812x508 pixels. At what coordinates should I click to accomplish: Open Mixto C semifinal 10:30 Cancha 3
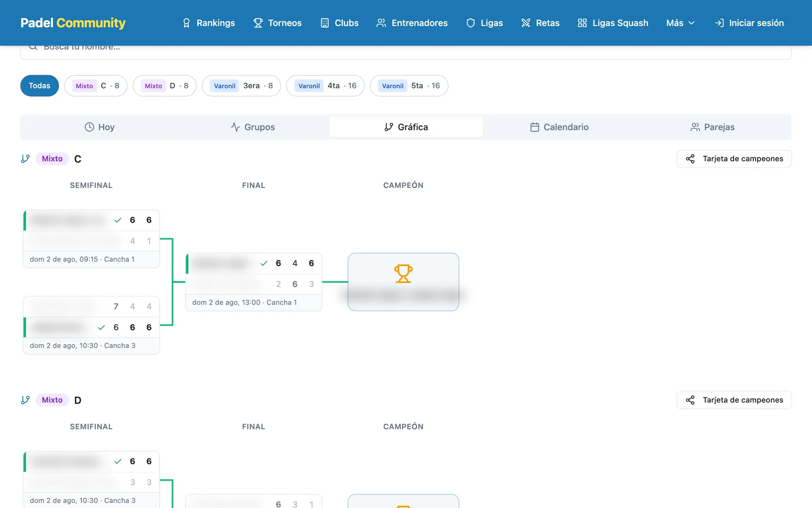click(x=91, y=325)
